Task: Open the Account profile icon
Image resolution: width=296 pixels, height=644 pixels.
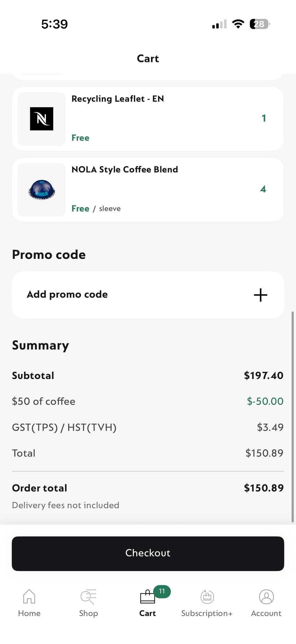Action: point(266,597)
